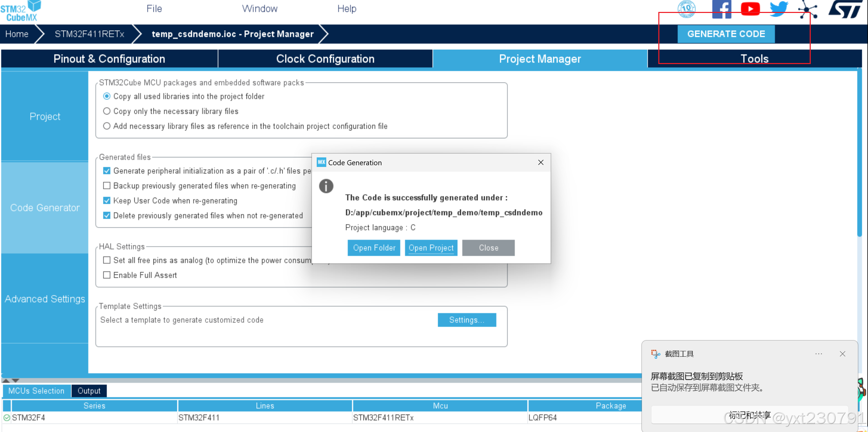Open the Twitter bird icon
The height and width of the screenshot is (432, 868).
779,9
